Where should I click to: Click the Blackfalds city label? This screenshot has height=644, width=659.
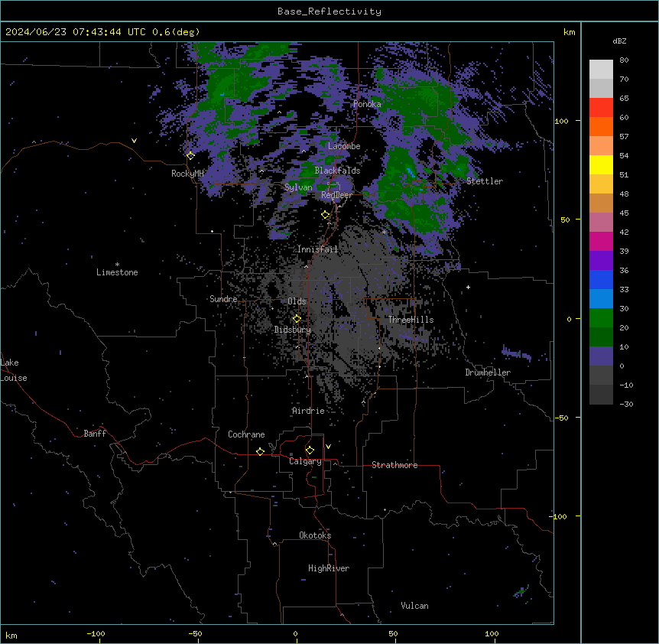(x=337, y=171)
